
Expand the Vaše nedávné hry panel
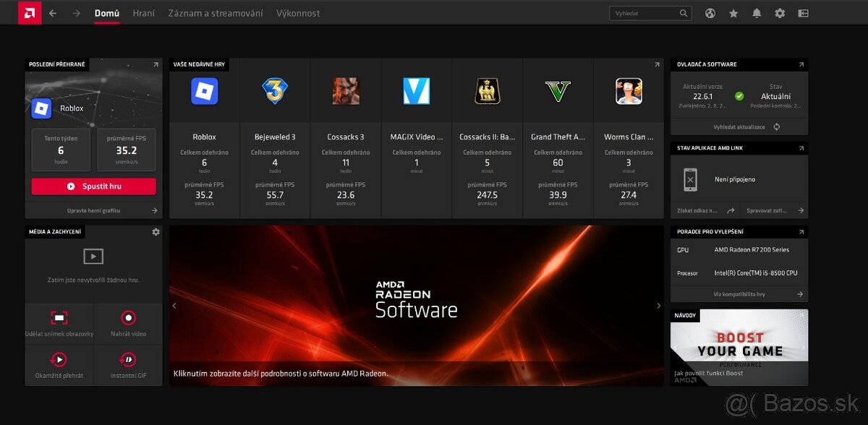pyautogui.click(x=657, y=64)
